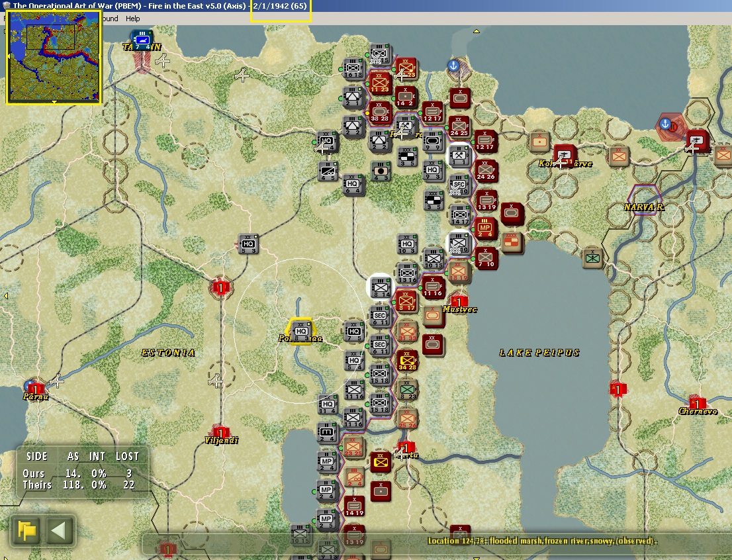
Task: Select German mountain unit 2 1
Action: tap(353, 97)
